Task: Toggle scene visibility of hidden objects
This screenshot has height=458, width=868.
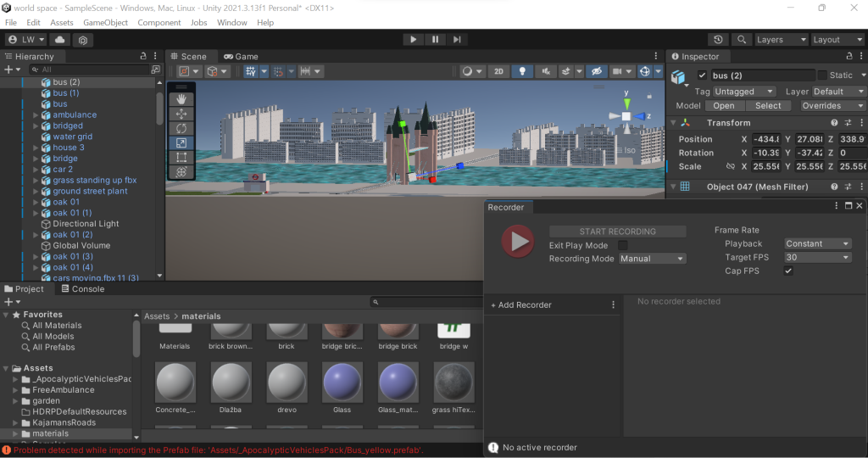Action: [x=596, y=71]
